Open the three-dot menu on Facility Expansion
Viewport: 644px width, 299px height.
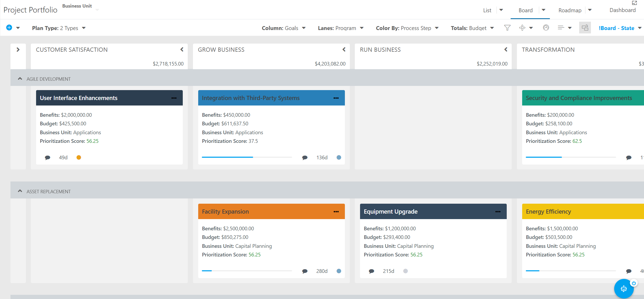336,212
